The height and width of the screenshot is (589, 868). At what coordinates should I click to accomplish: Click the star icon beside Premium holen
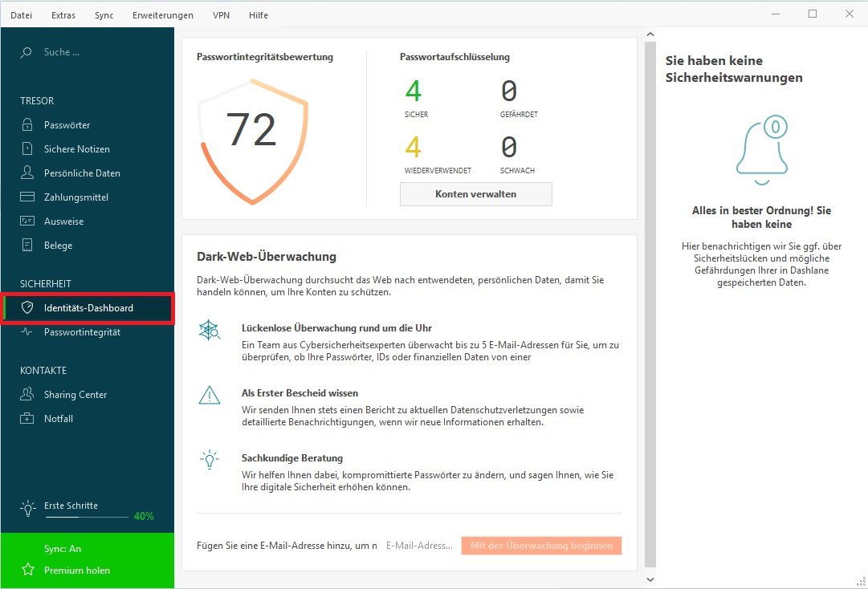(x=28, y=570)
